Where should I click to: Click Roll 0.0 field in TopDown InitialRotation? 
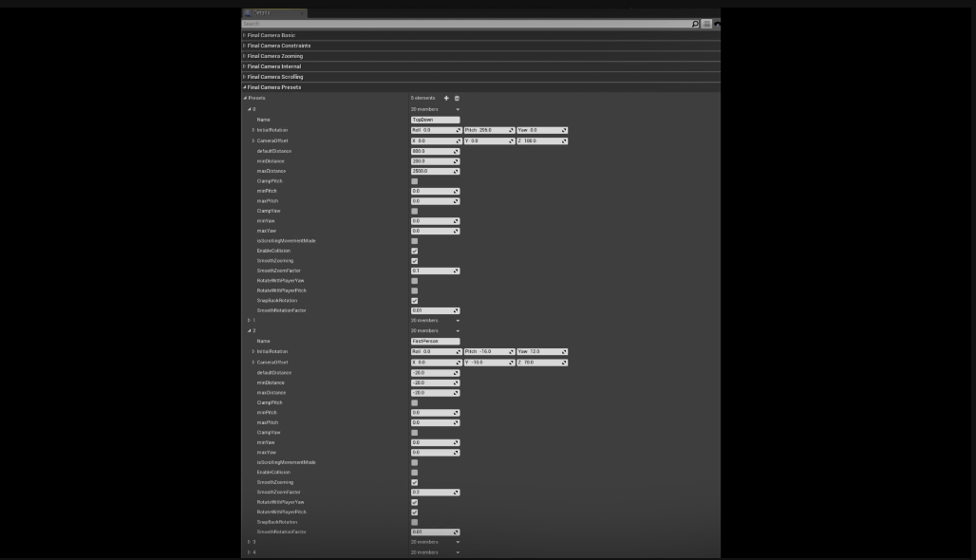436,130
